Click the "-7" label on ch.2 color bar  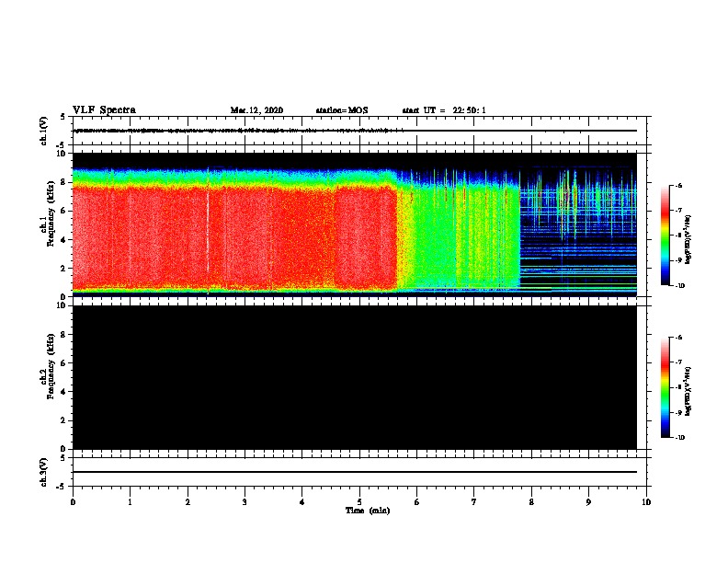tap(678, 362)
